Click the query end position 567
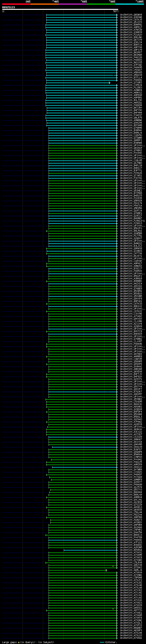 pos(115,11)
